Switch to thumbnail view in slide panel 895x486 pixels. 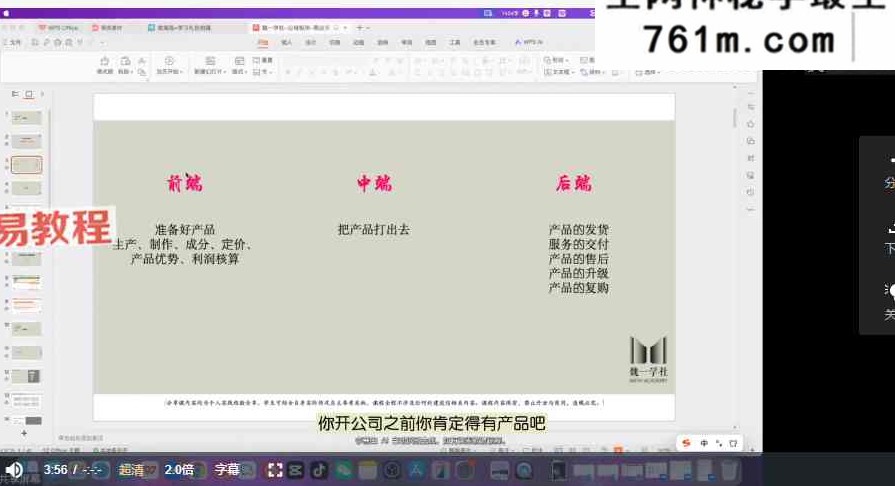pyautogui.click(x=29, y=94)
